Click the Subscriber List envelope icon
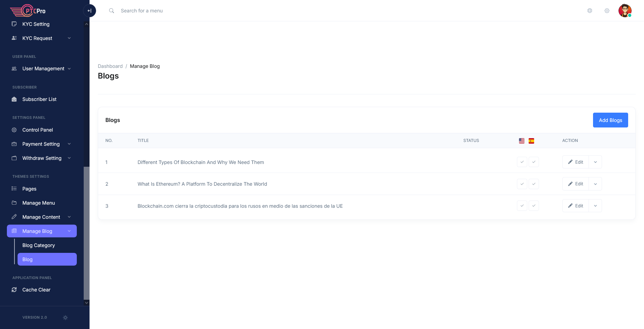This screenshot has width=644, height=329. pos(14,99)
